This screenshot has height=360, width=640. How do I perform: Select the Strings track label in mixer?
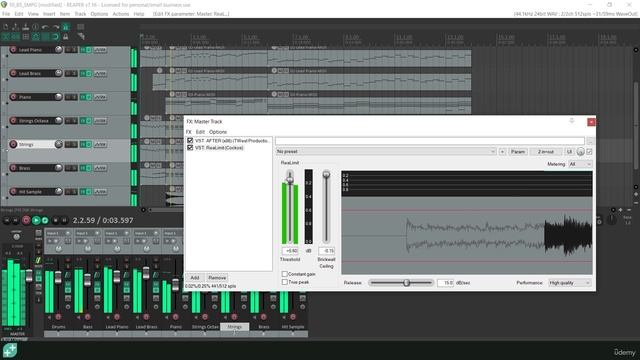tap(234, 327)
